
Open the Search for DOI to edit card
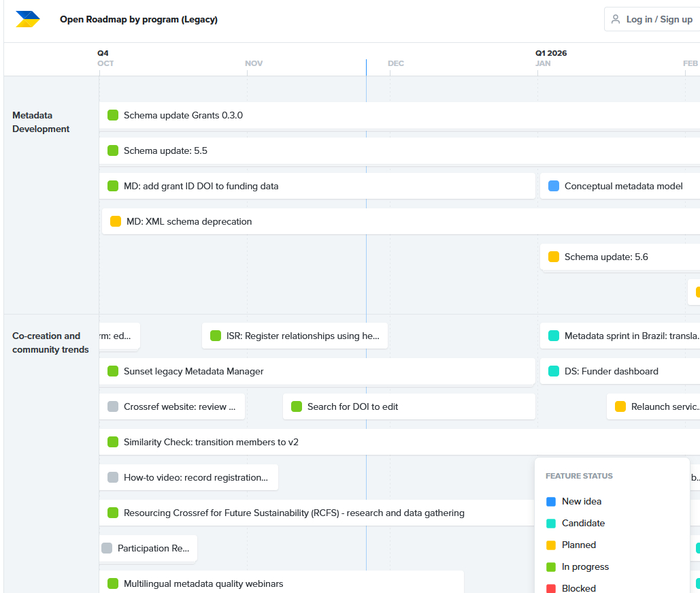point(352,406)
